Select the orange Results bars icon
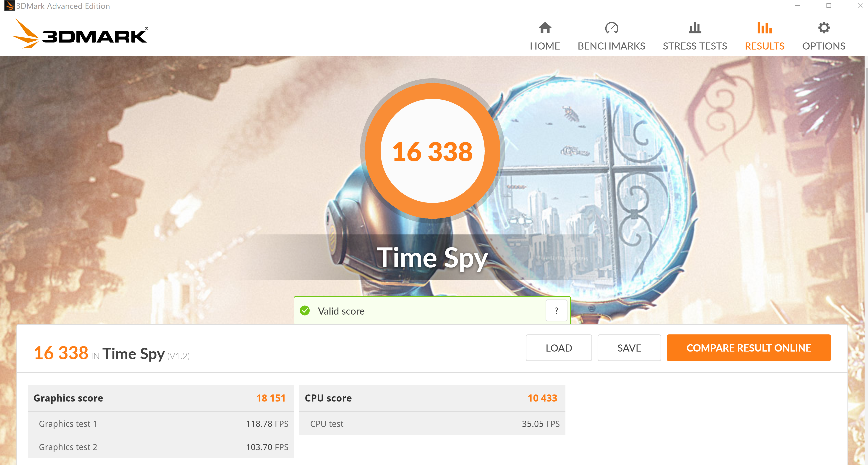Image resolution: width=868 pixels, height=465 pixels. coord(764,28)
